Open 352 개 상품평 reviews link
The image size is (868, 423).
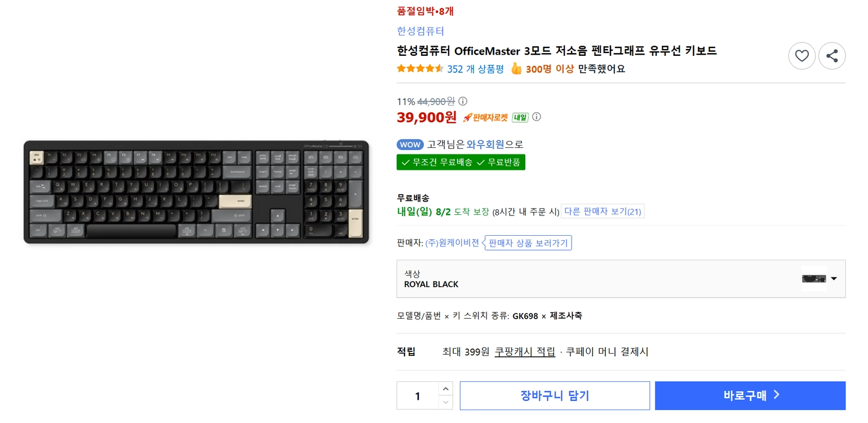click(475, 69)
